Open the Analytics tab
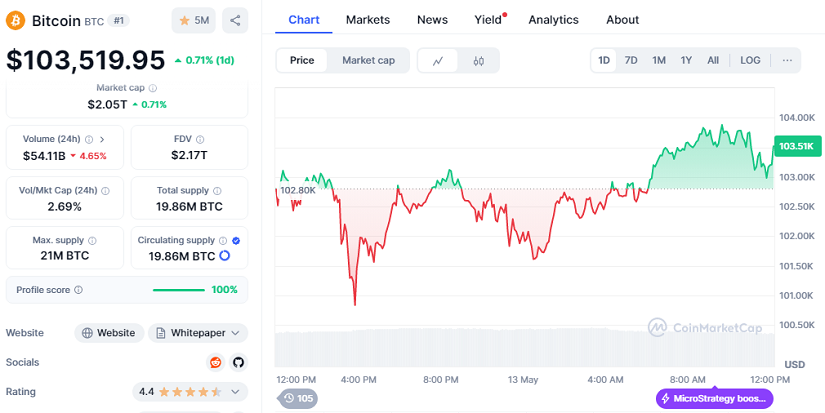This screenshot has height=413, width=825. tap(553, 19)
